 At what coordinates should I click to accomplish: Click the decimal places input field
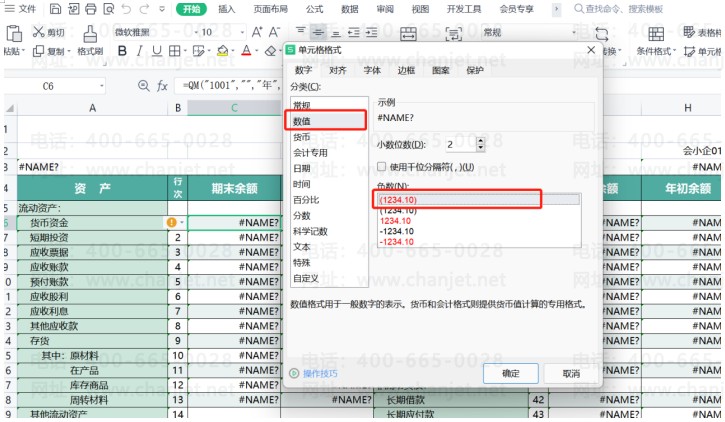pos(461,145)
